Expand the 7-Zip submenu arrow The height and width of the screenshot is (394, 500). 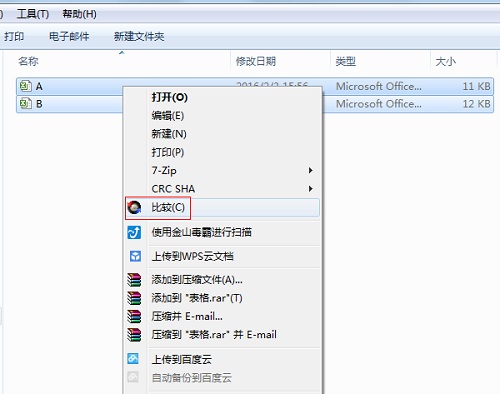click(310, 170)
